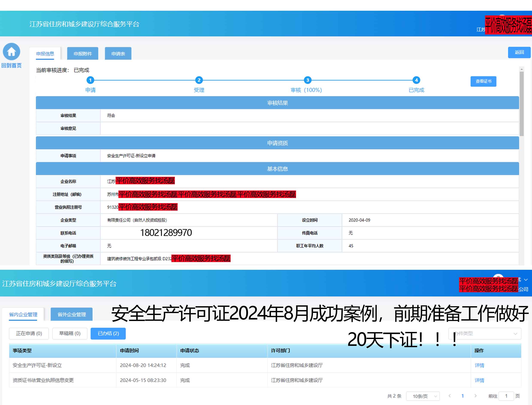Select step 1 申请 progress circle
The image size is (532, 405).
[91, 80]
